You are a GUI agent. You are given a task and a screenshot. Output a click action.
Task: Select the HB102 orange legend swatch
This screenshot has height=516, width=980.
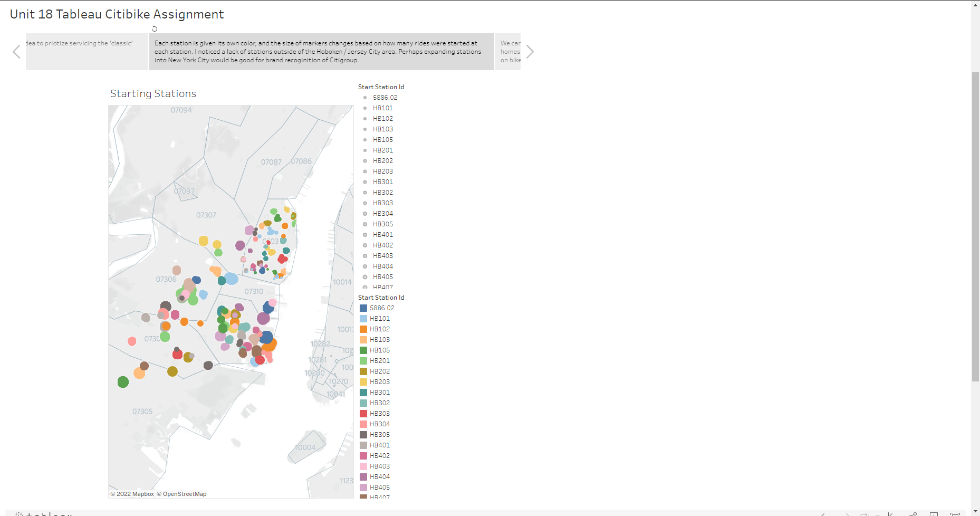[363, 329]
